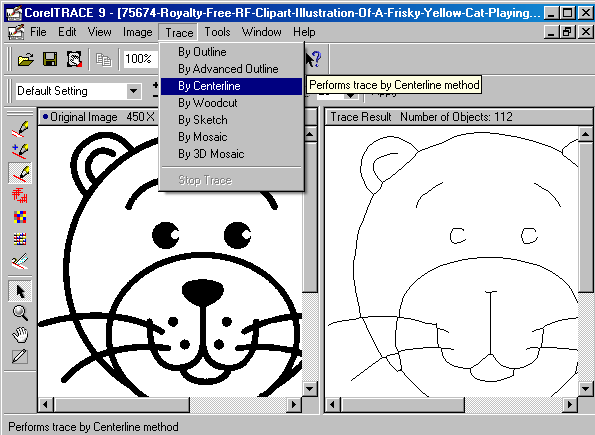Trace Result pane: scroll right arrow
The height and width of the screenshot is (435, 595).
tap(570, 405)
